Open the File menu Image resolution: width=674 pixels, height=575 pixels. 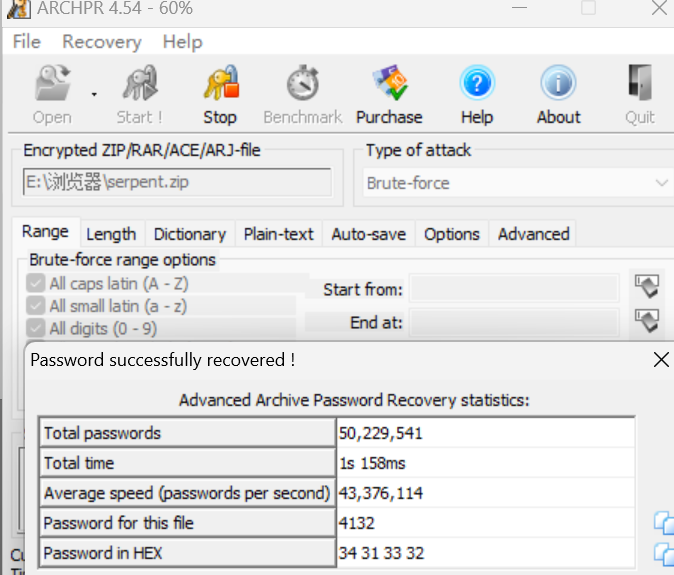(27, 42)
